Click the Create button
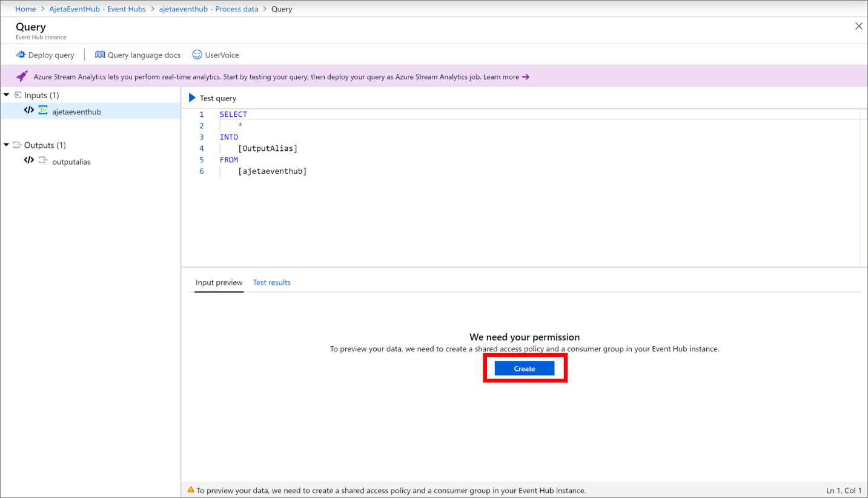This screenshot has width=868, height=498. point(525,368)
